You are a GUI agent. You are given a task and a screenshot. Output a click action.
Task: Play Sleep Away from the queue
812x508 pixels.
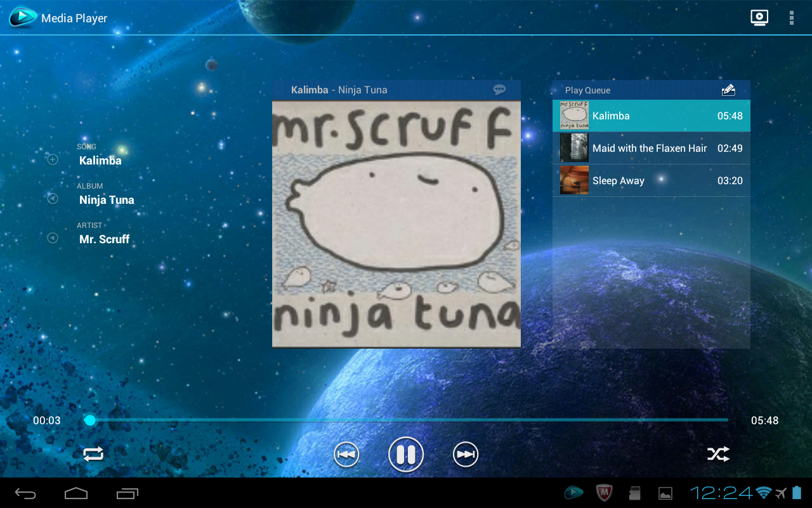click(x=652, y=180)
